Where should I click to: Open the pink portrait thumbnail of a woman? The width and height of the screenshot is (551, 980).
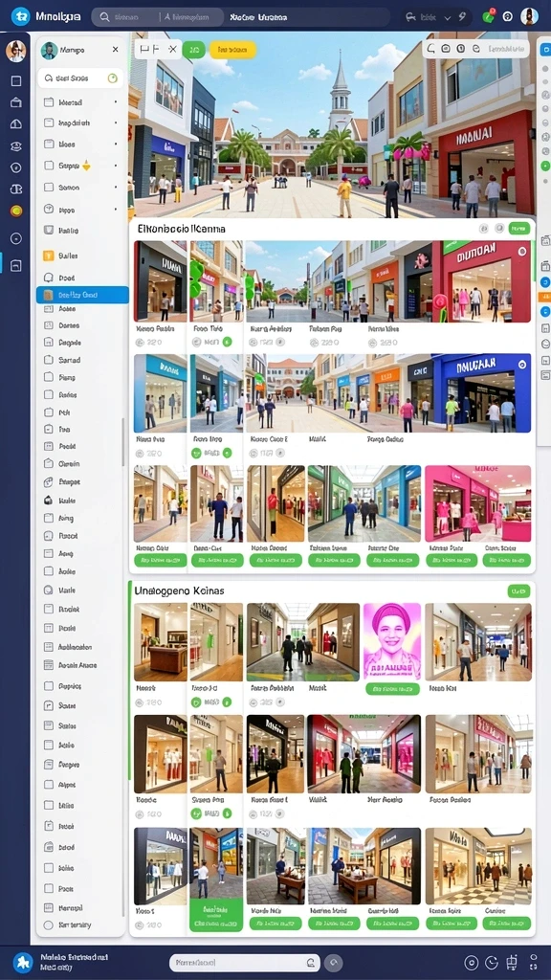click(x=392, y=641)
